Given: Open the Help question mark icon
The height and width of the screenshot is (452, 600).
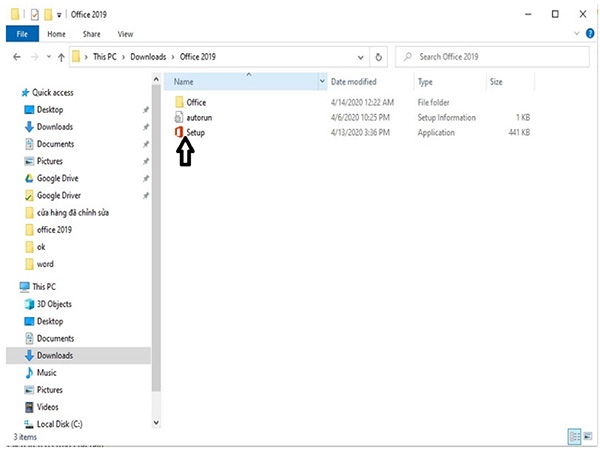Looking at the screenshot, I should [590, 34].
